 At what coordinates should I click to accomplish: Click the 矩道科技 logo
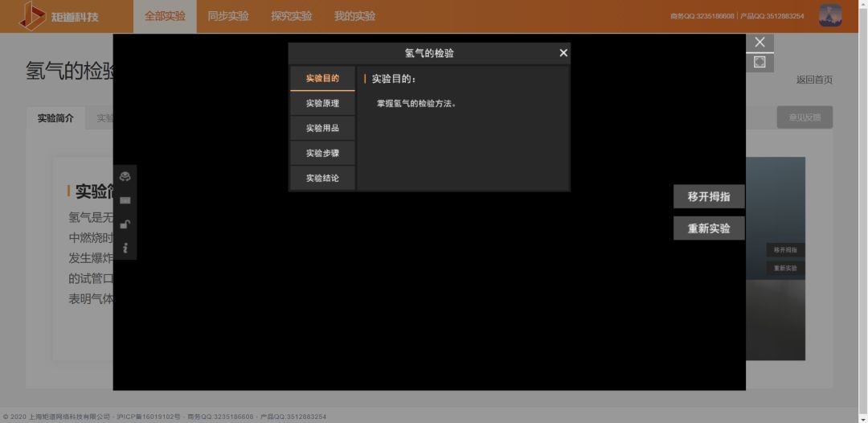click(59, 16)
